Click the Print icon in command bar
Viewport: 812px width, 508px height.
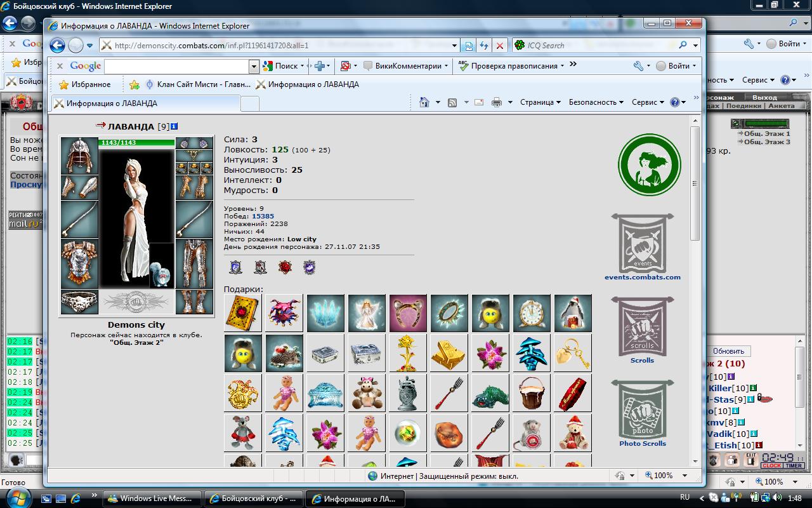pos(497,102)
